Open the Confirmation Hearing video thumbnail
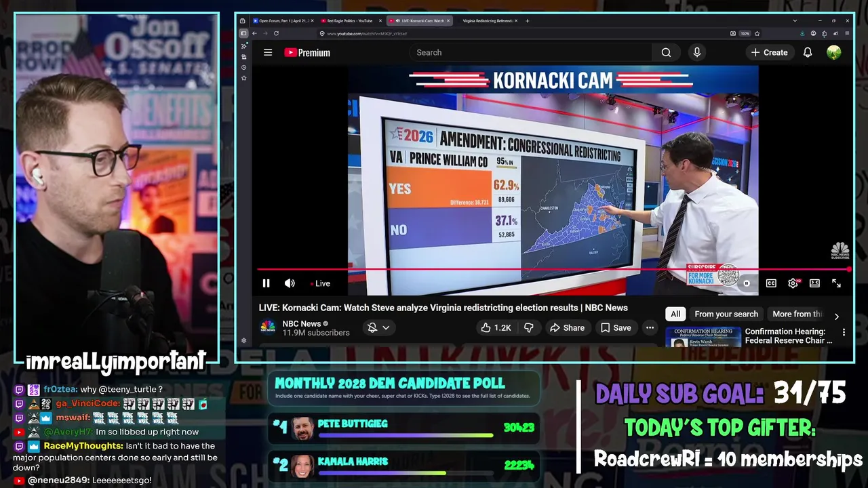The height and width of the screenshot is (488, 868). tap(702, 337)
